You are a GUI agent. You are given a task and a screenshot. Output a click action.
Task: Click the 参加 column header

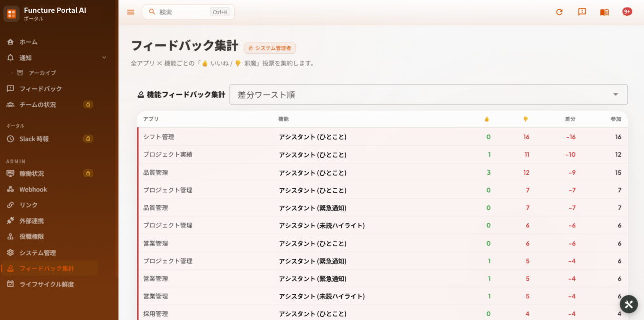[616, 119]
